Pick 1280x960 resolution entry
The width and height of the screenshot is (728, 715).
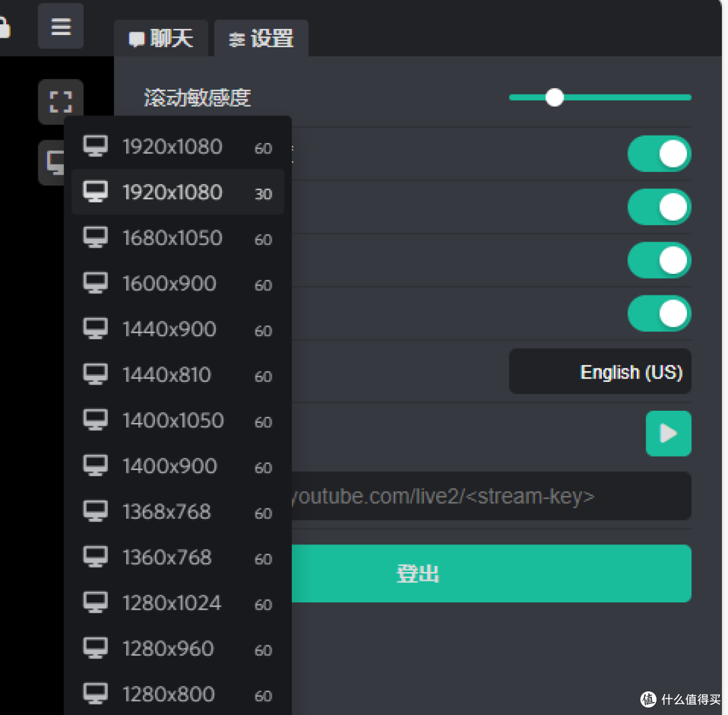[x=178, y=649]
